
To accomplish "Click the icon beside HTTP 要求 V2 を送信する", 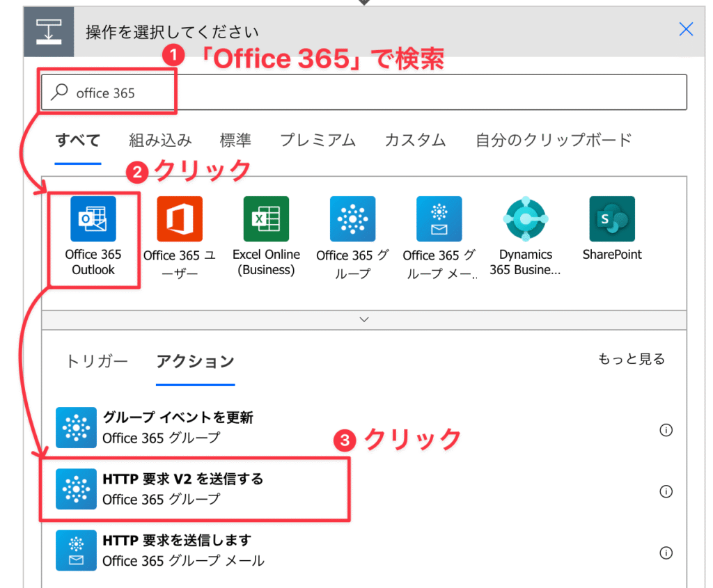I will [x=76, y=489].
